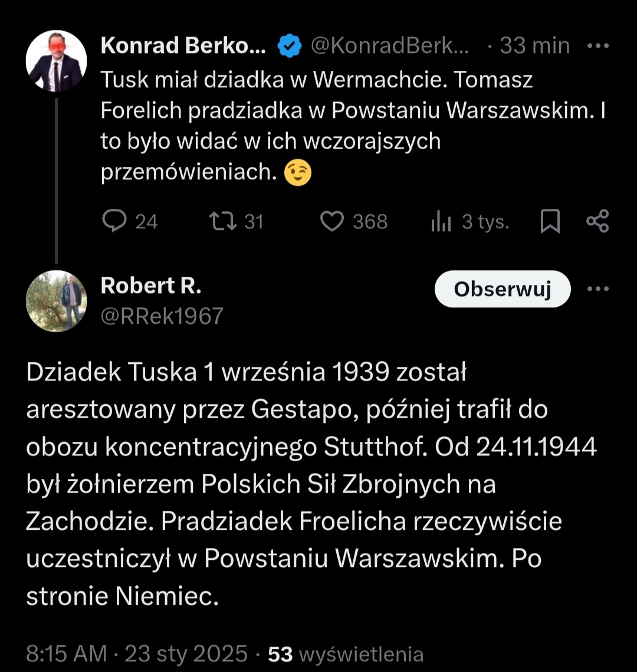This screenshot has width=637, height=672.
Task: Open Robert R.'s avatar photo
Action: coord(57,301)
